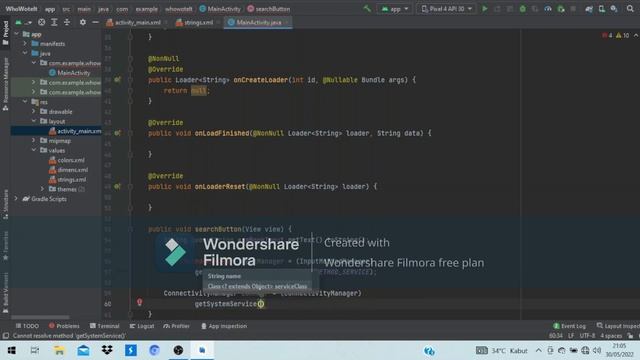Image resolution: width=640 pixels, height=360 pixels.
Task: Click the red error bulb in gutter
Action: click(140, 302)
